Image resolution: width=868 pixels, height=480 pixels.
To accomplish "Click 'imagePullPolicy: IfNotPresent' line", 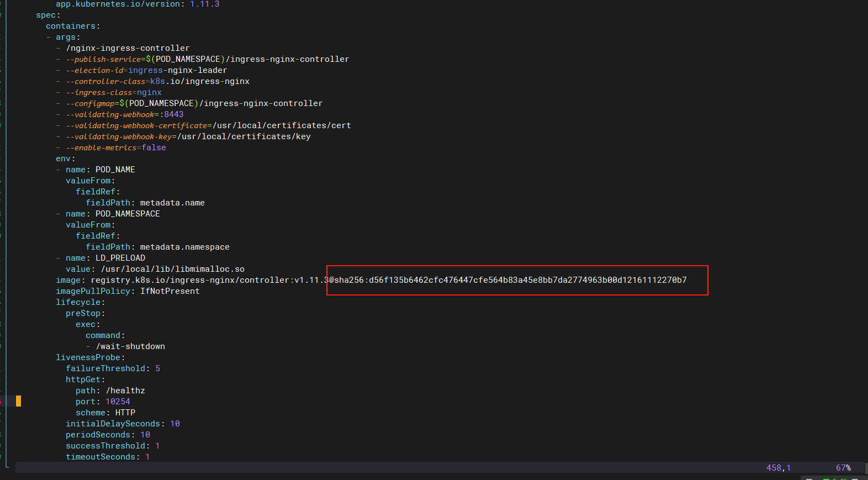I will click(x=128, y=291).
